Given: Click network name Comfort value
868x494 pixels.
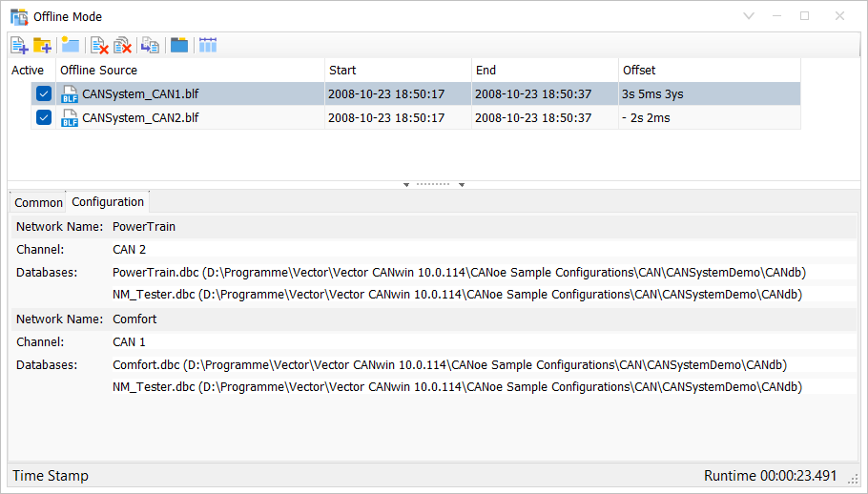Looking at the screenshot, I should click(x=134, y=319).
